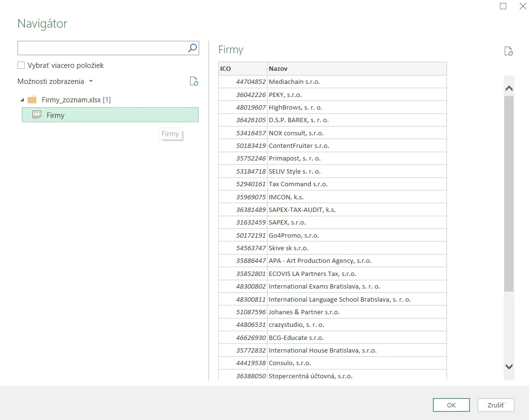Click the ContentFruiter s.r.o. cell

[x=357, y=145]
